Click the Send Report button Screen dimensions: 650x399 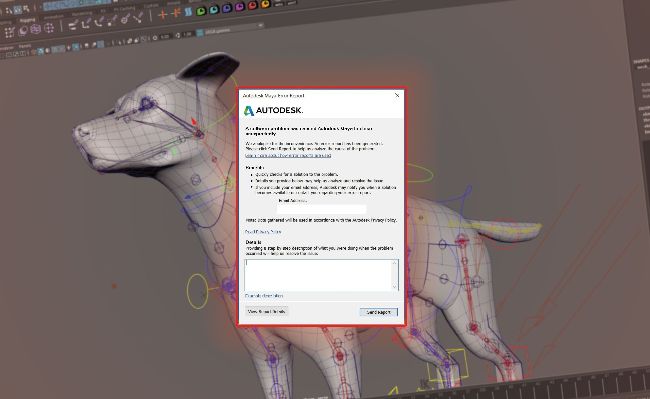[x=378, y=312]
